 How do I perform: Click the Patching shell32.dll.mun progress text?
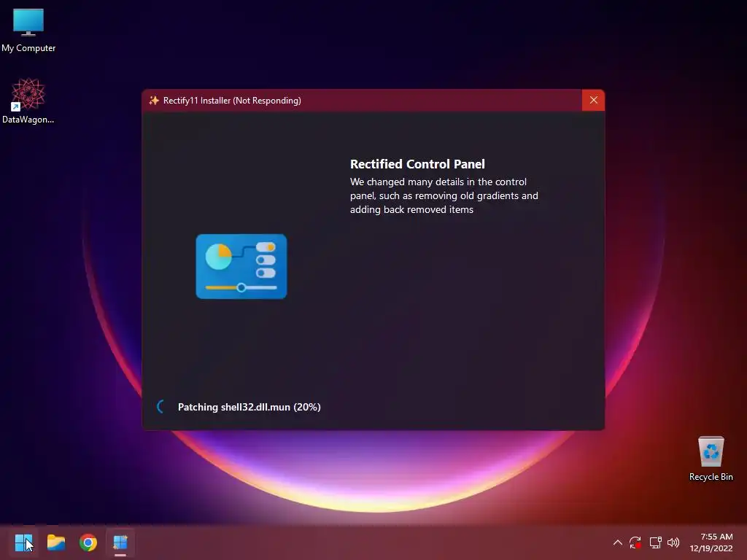click(249, 407)
